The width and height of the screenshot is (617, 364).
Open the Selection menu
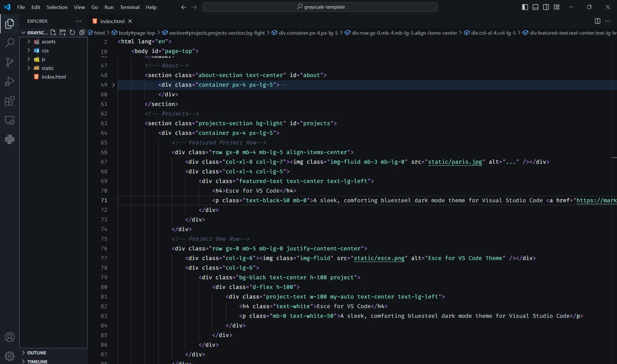coord(57,7)
